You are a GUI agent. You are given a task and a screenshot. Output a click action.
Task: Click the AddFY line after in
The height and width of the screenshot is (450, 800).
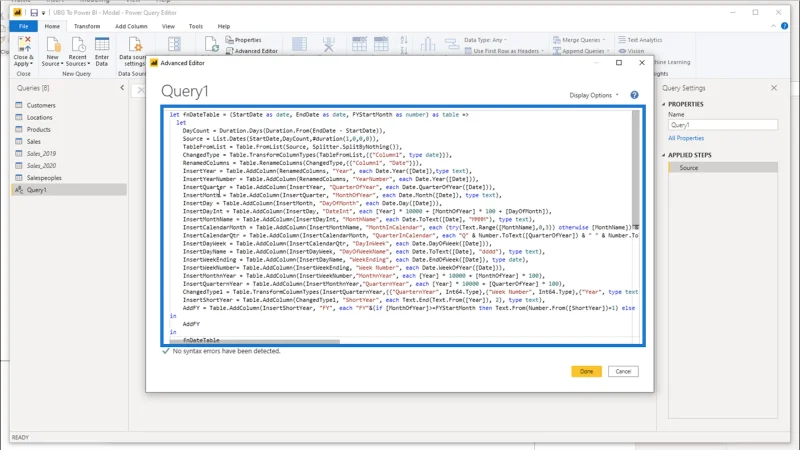(x=191, y=324)
